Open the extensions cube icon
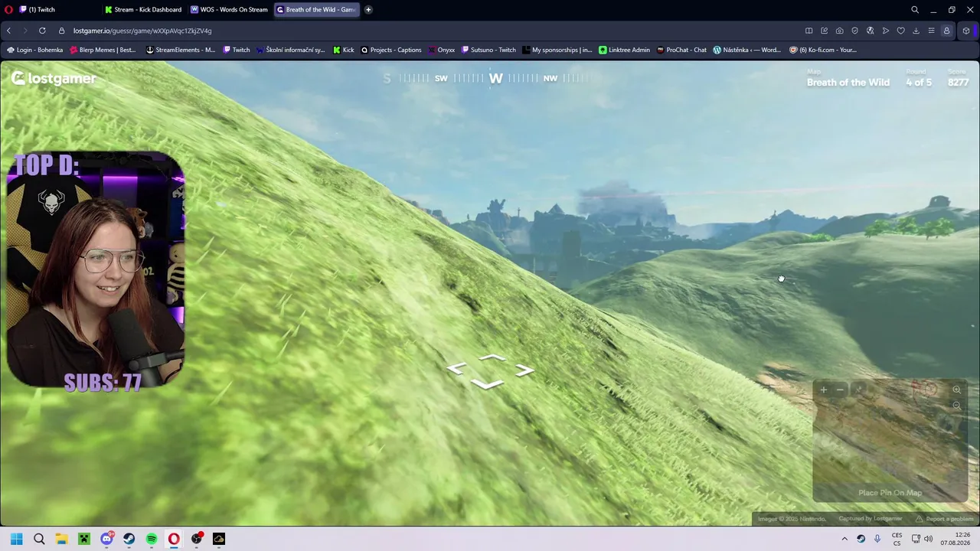 (966, 31)
